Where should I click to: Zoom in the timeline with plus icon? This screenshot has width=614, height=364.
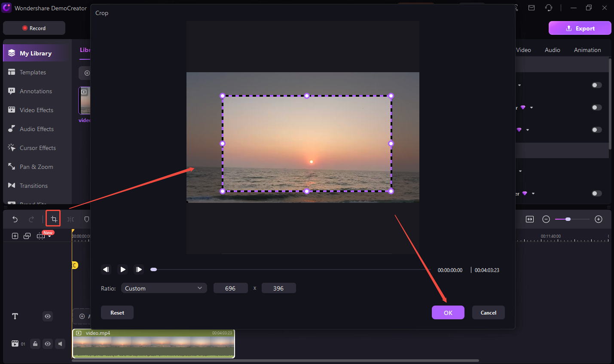(x=599, y=219)
